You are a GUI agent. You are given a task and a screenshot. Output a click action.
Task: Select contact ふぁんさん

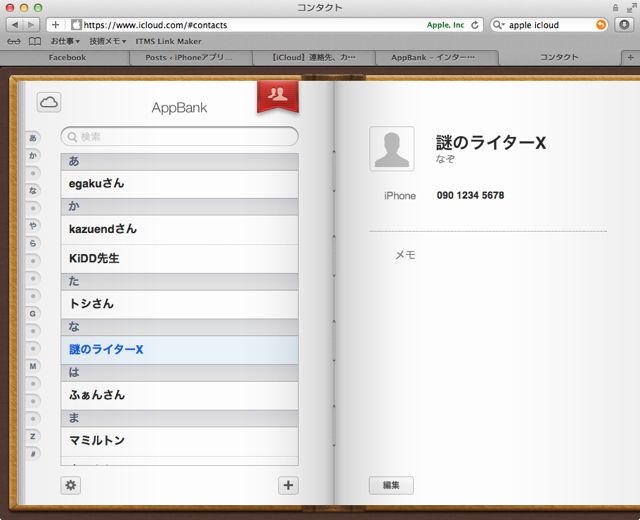(x=180, y=395)
